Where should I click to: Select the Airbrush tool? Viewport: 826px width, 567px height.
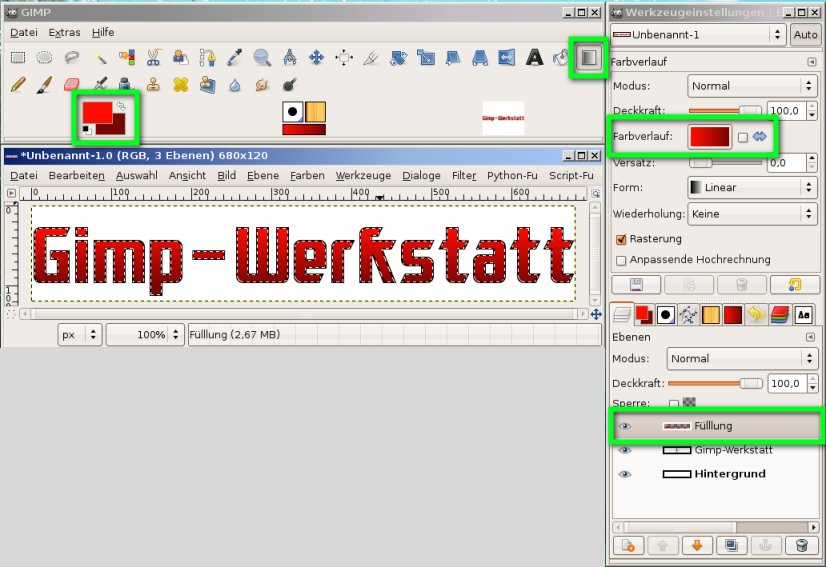100,84
